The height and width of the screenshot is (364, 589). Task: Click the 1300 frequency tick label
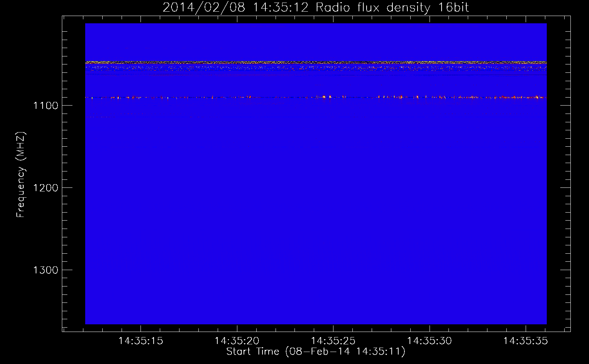click(x=46, y=270)
